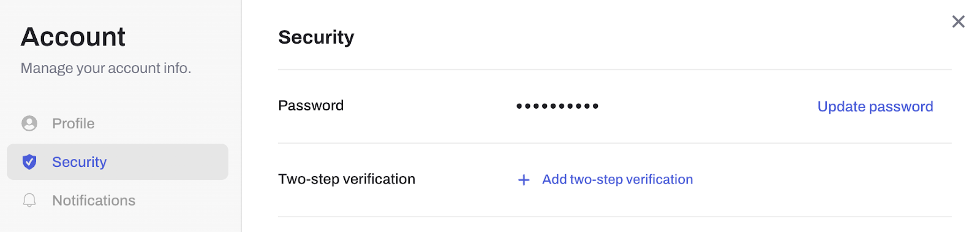Screen dimensions: 980x232
Task: Click the plus icon beside two-step verification
Action: pyautogui.click(x=524, y=180)
